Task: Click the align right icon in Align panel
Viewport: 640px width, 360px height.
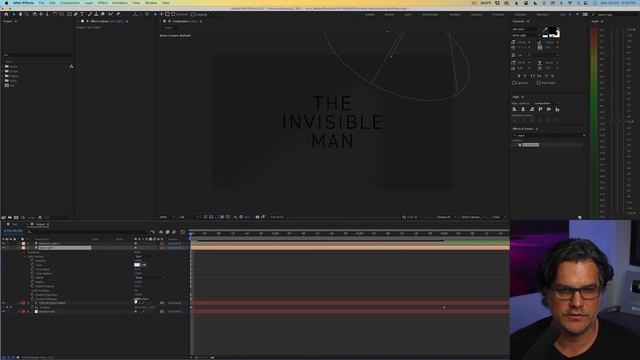Action: pyautogui.click(x=531, y=109)
